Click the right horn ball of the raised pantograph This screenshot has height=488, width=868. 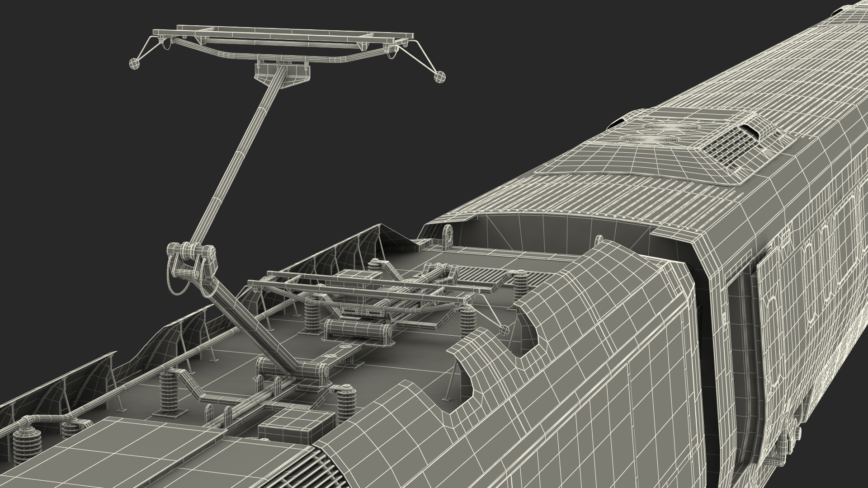(x=439, y=77)
